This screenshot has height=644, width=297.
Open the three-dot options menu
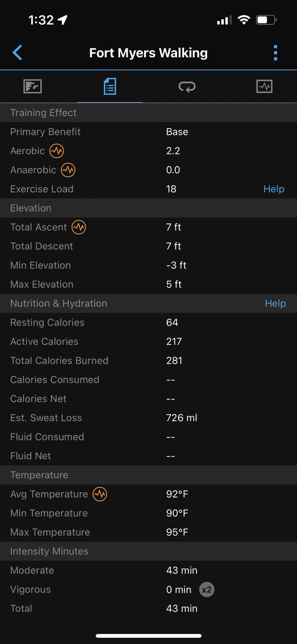[275, 52]
